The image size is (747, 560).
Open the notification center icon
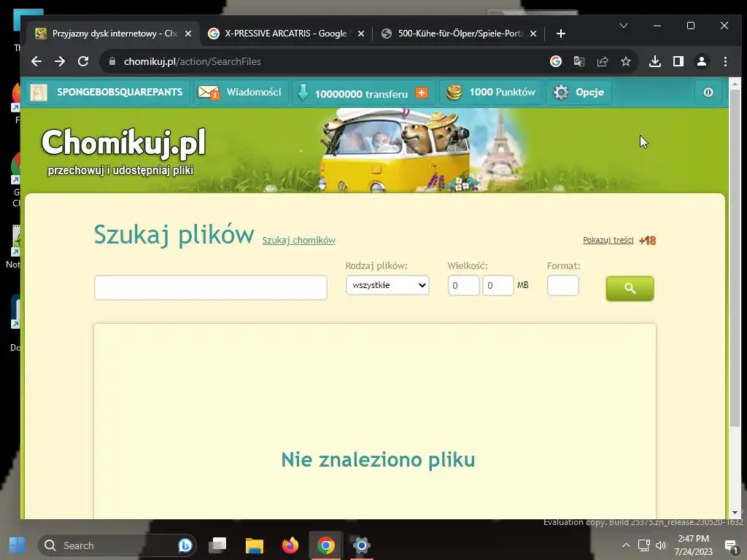[x=731, y=545]
